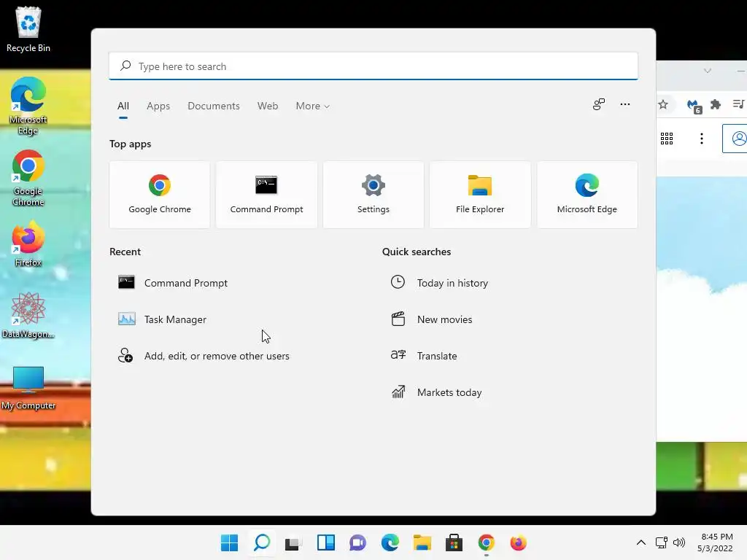Run the Translate quick search
This screenshot has height=560, width=747.
[424, 356]
